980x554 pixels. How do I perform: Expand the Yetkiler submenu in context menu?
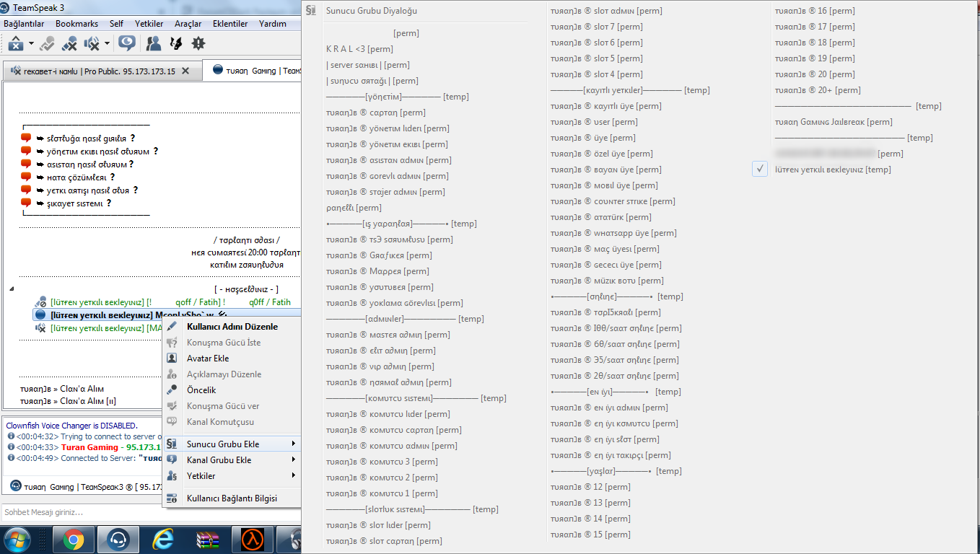pos(232,476)
